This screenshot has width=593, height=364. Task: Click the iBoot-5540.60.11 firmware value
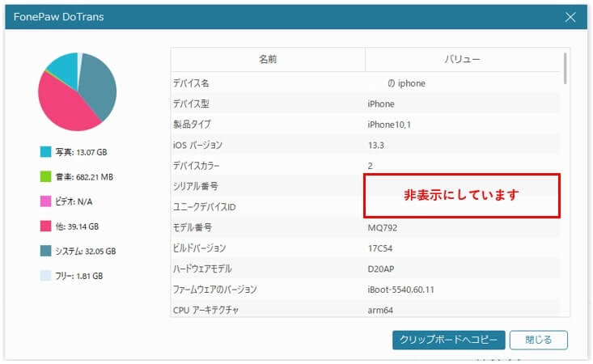pyautogui.click(x=401, y=290)
